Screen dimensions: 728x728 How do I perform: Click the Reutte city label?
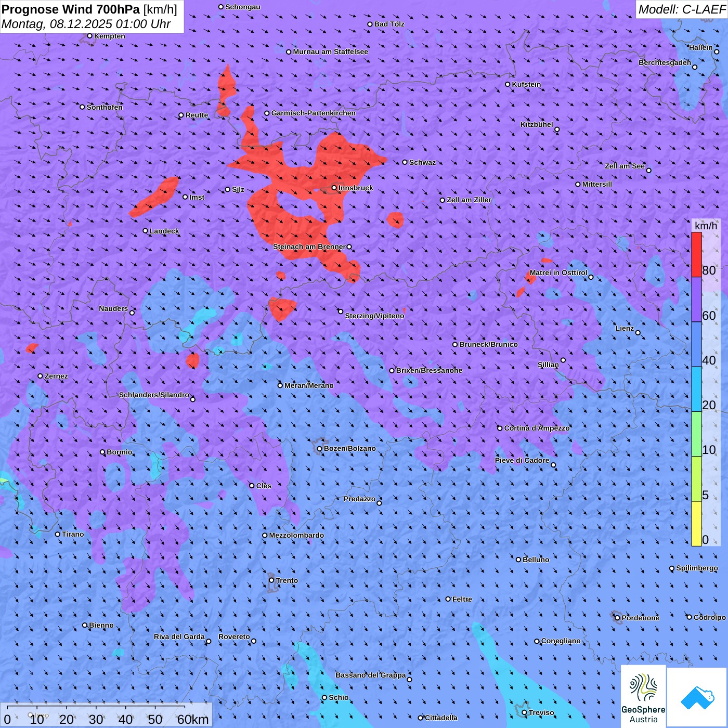pos(197,115)
